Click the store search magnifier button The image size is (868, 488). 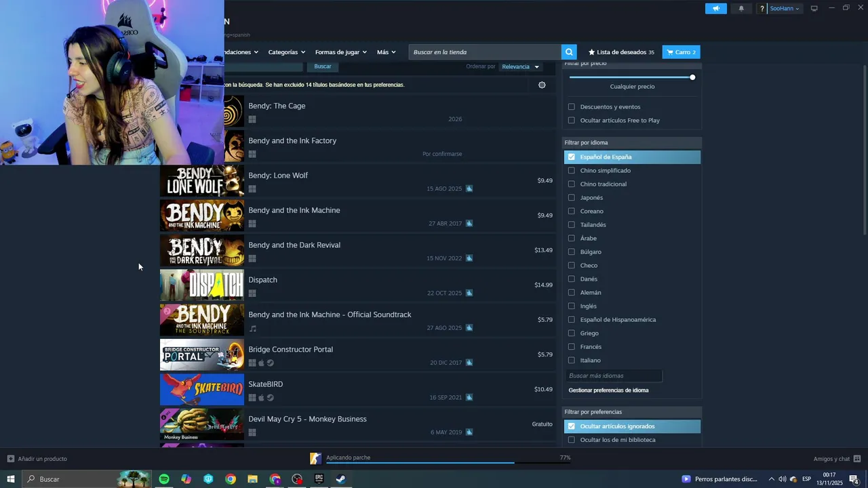coord(569,52)
